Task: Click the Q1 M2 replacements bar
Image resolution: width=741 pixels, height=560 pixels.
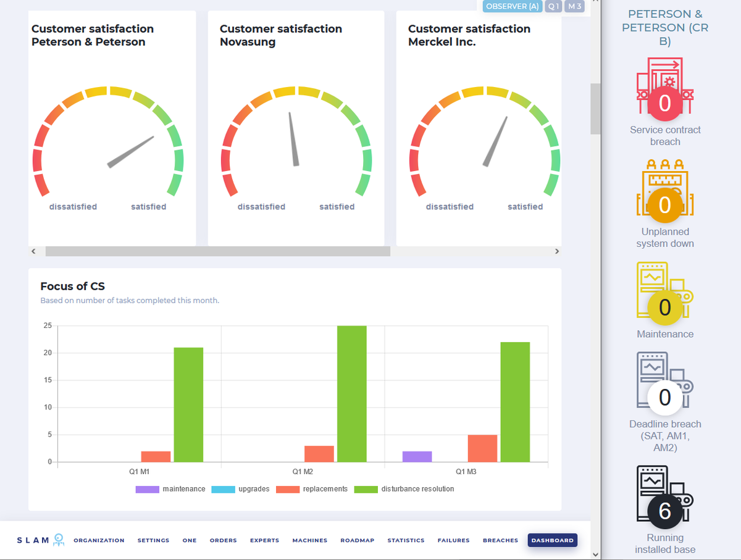Action: point(319,454)
